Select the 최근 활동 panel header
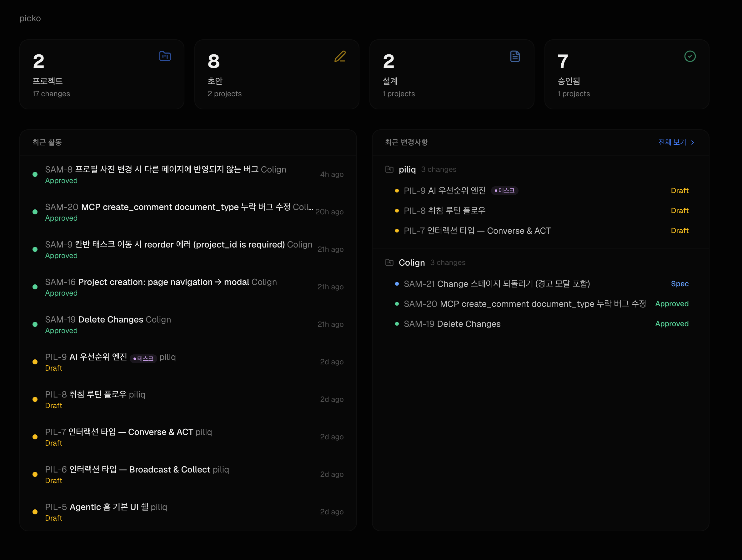The image size is (742, 560). point(47,142)
